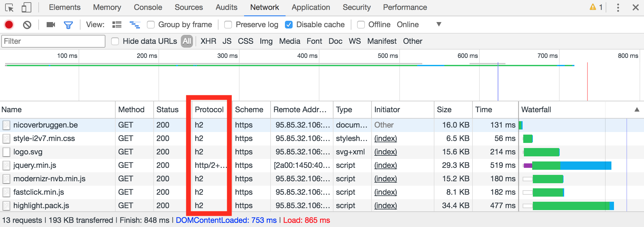This screenshot has width=644, height=227.
Task: Open the (index) initiator link for jquery.min.js
Action: [386, 165]
